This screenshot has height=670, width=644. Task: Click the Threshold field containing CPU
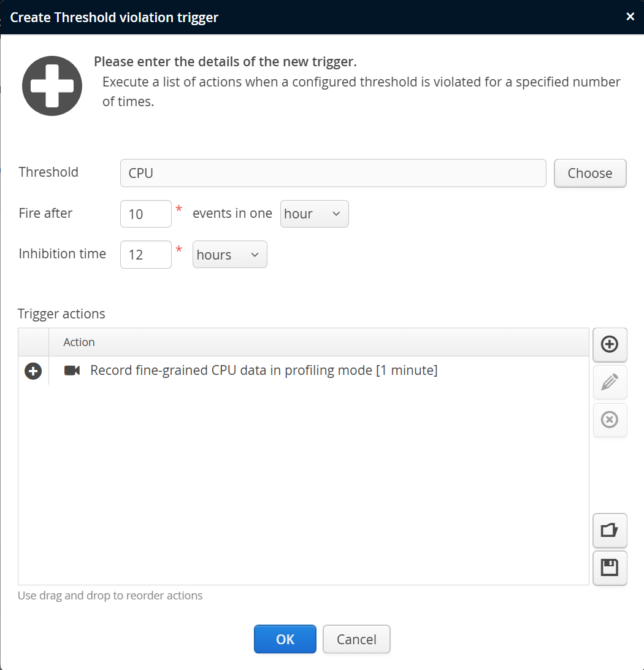tap(333, 173)
